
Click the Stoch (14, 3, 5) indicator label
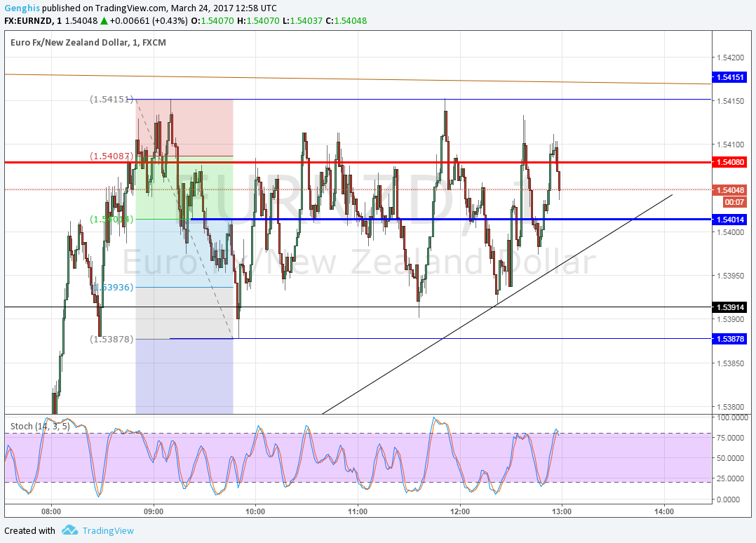click(x=40, y=427)
